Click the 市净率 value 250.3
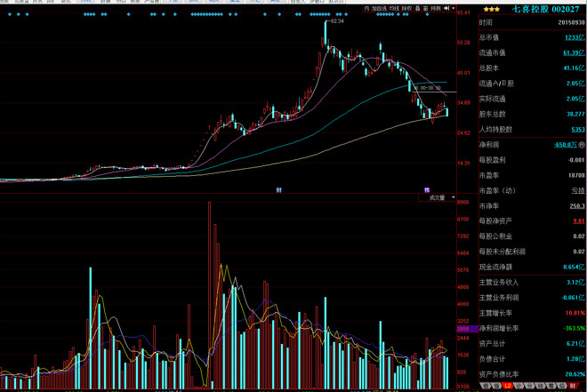Screen dimensions: 587x392 click(577, 206)
